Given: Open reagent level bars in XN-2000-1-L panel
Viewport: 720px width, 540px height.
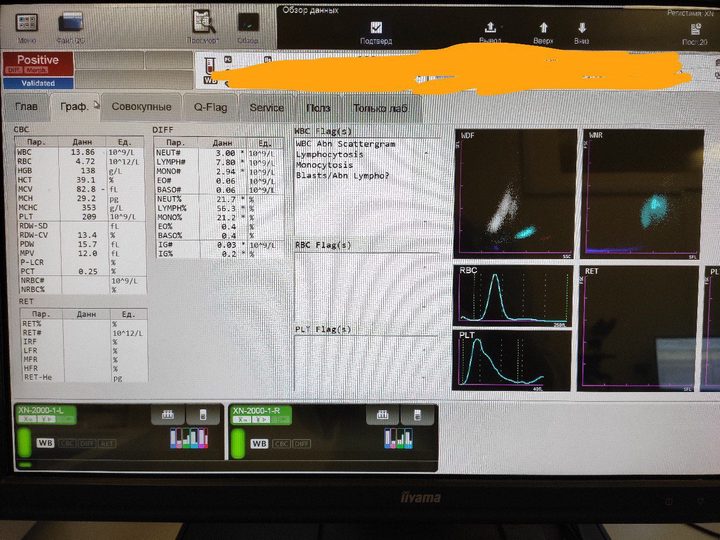Looking at the screenshot, I should pyautogui.click(x=189, y=438).
